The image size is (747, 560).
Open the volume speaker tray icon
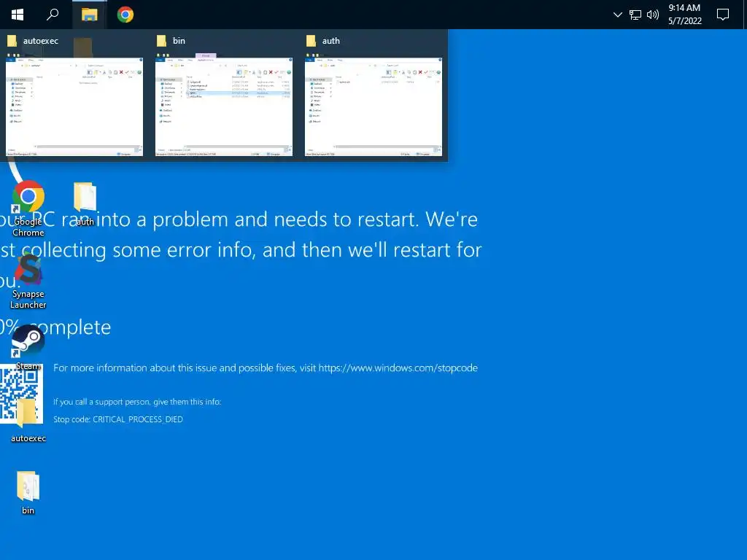[653, 15]
